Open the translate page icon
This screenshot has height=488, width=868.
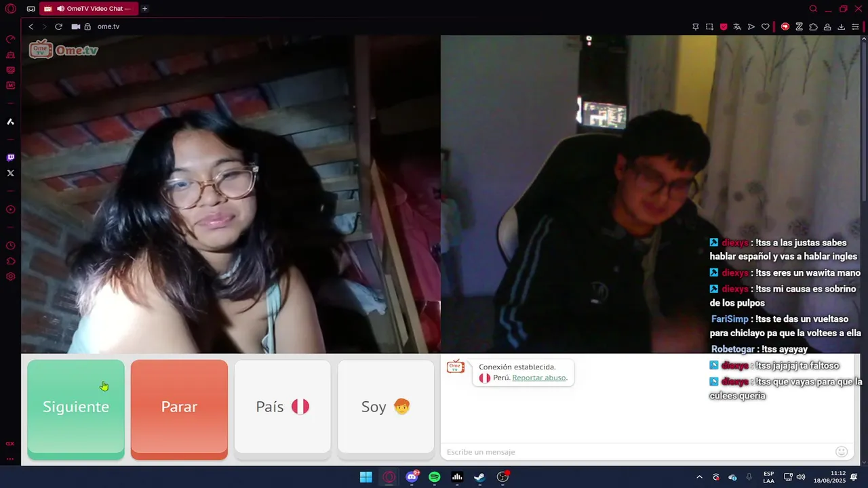pyautogui.click(x=737, y=26)
